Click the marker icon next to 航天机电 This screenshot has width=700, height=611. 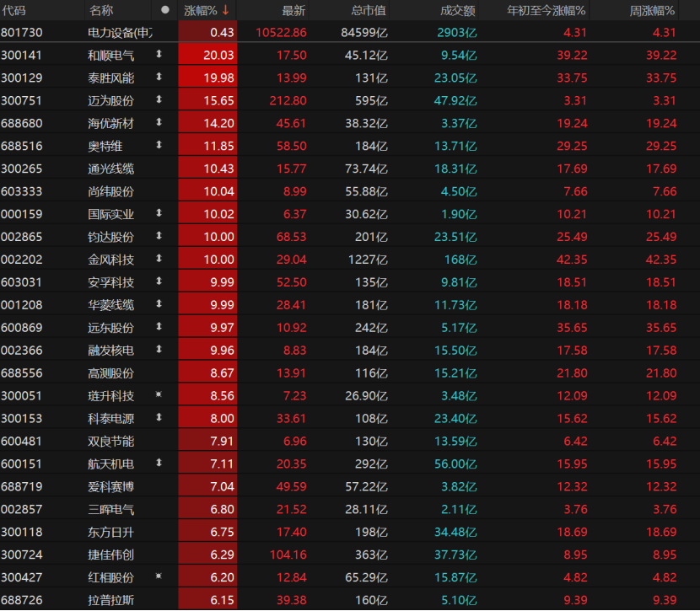coord(159,464)
